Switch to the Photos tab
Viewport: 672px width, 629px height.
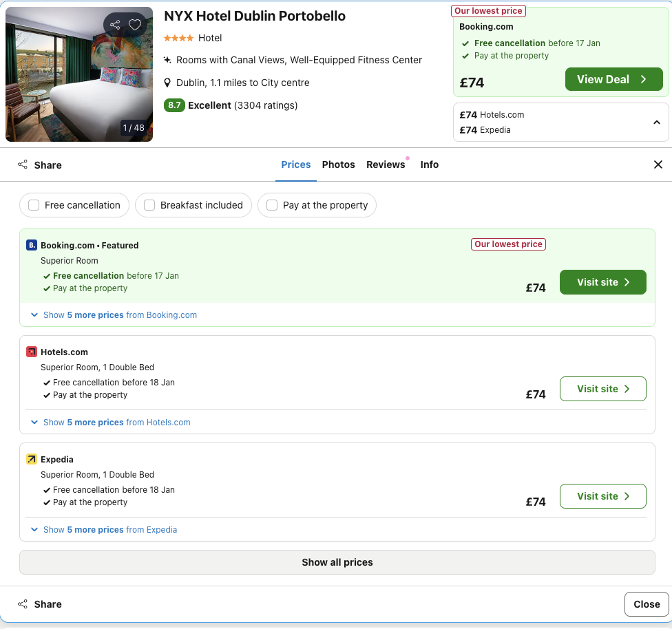[x=339, y=164]
